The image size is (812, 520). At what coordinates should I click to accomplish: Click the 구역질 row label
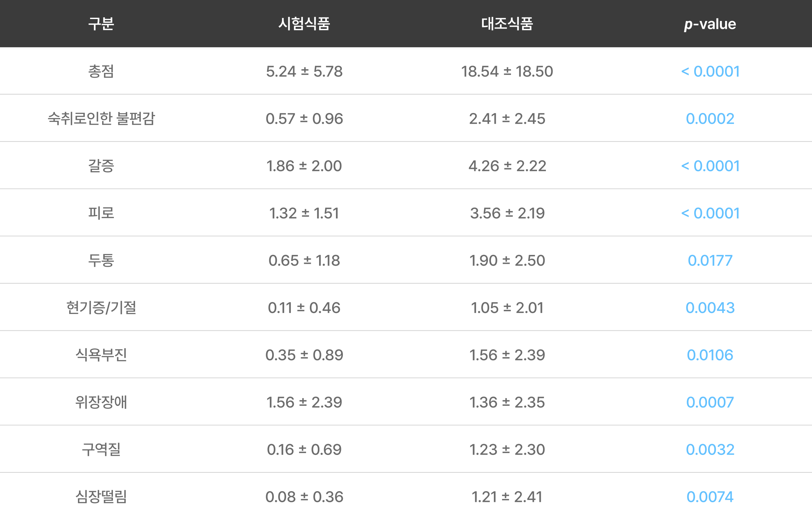101,450
